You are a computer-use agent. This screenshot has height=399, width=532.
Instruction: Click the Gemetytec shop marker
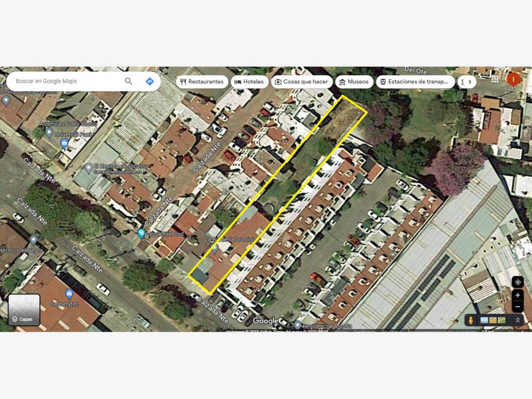coord(69,294)
